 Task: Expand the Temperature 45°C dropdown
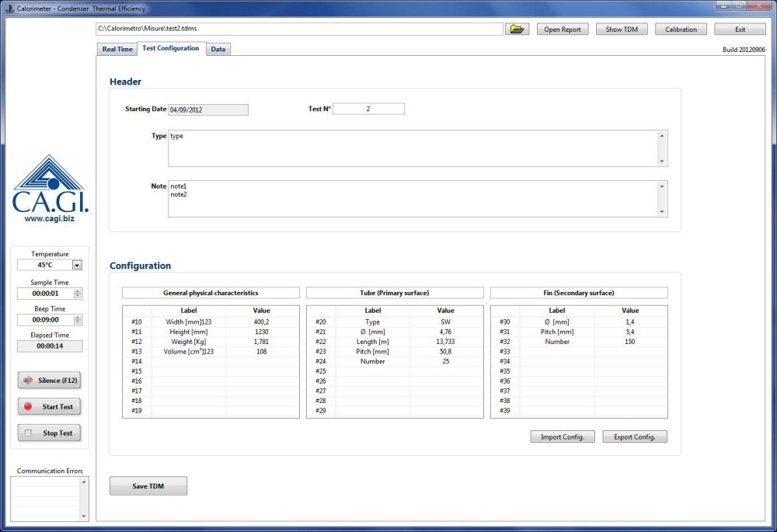click(x=77, y=265)
